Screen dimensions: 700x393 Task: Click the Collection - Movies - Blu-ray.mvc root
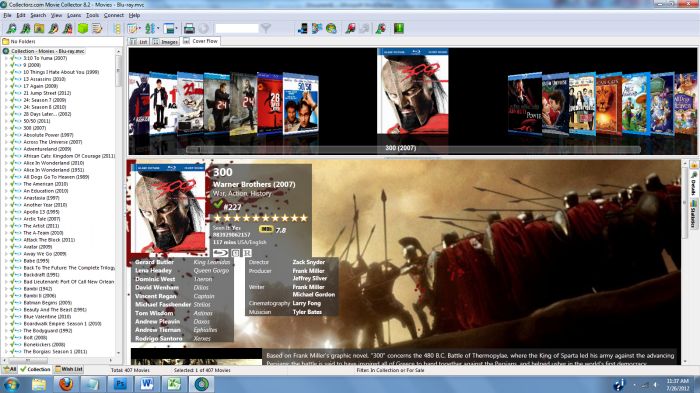[x=47, y=51]
